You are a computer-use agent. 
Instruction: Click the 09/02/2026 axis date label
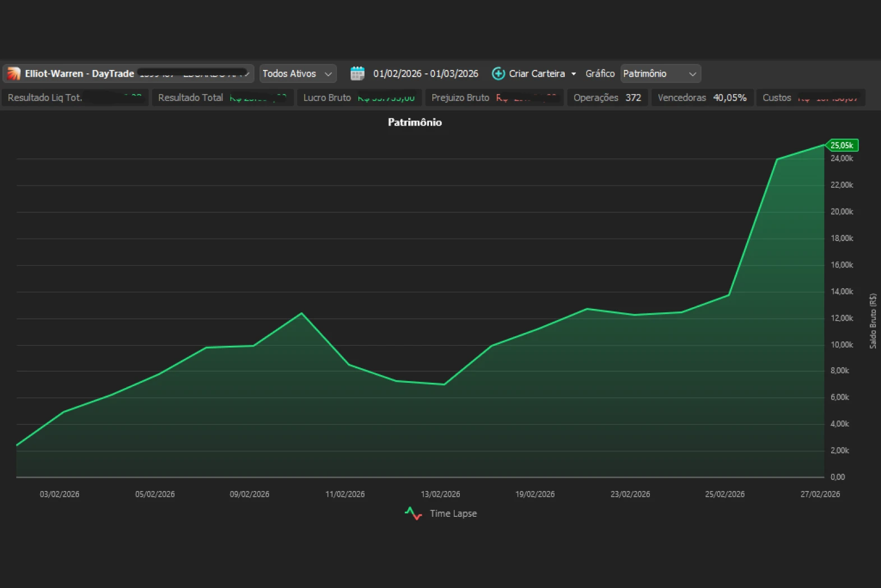250,494
